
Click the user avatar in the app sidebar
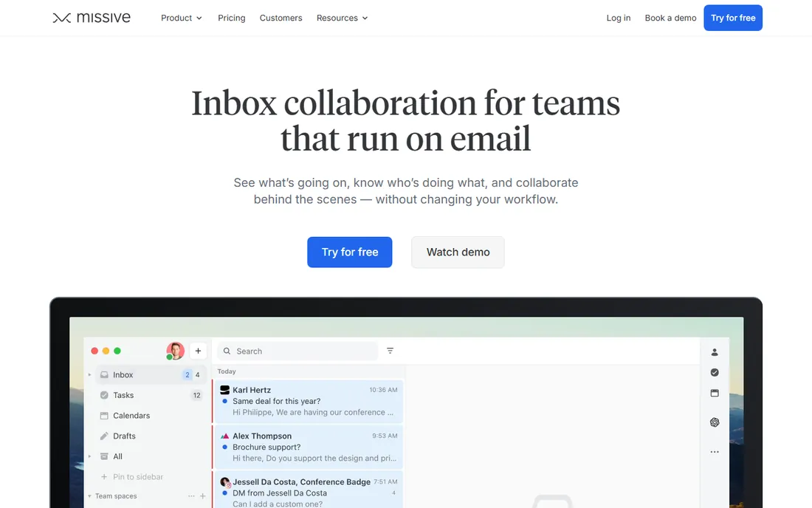point(175,351)
